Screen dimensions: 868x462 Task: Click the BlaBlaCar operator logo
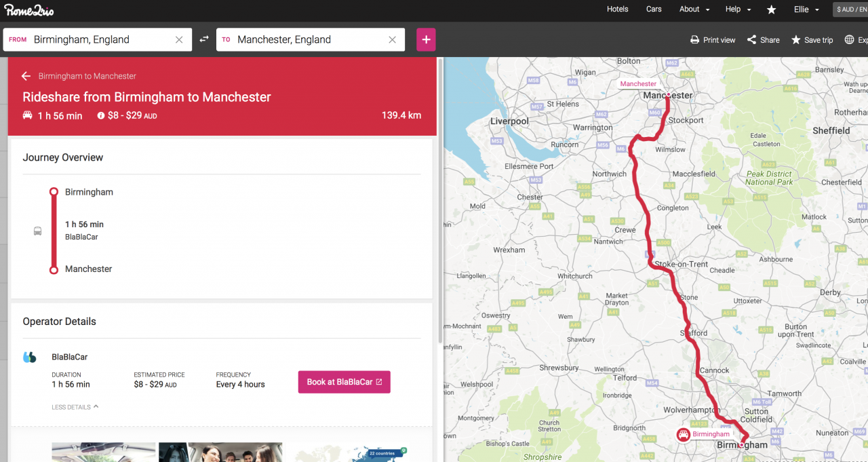pyautogui.click(x=30, y=357)
